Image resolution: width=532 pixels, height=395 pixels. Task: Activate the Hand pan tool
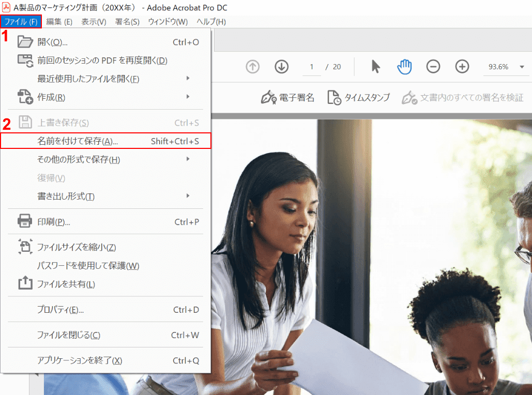pos(404,67)
